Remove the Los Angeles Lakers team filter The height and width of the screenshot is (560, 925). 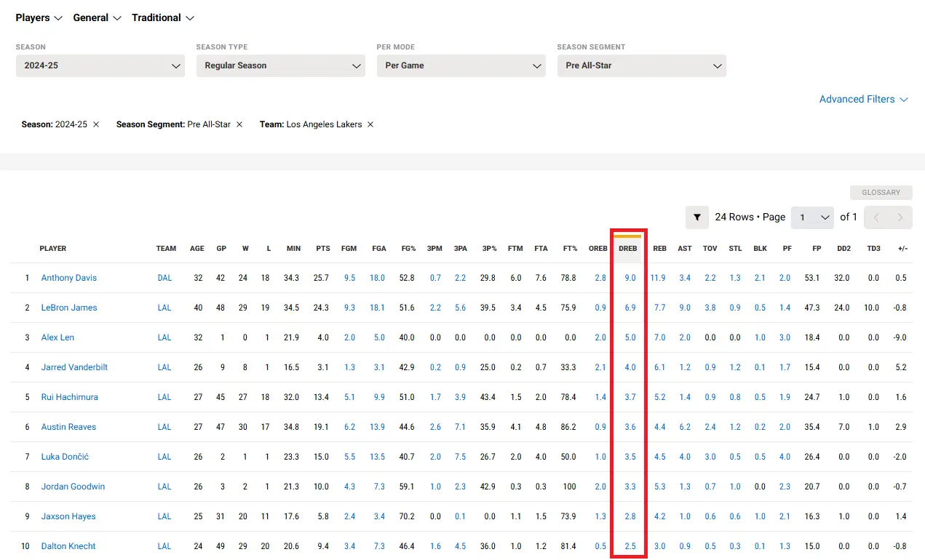click(370, 124)
